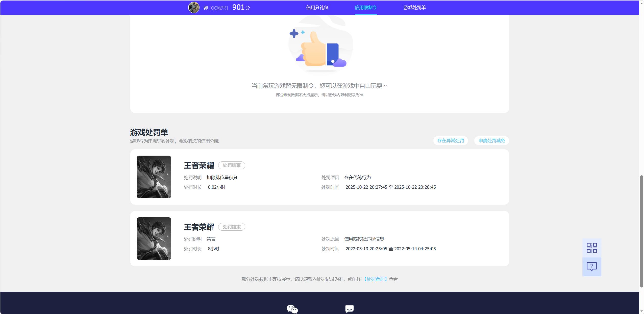The image size is (644, 314).
Task: Click the user avatar in the header
Action: 194,7
